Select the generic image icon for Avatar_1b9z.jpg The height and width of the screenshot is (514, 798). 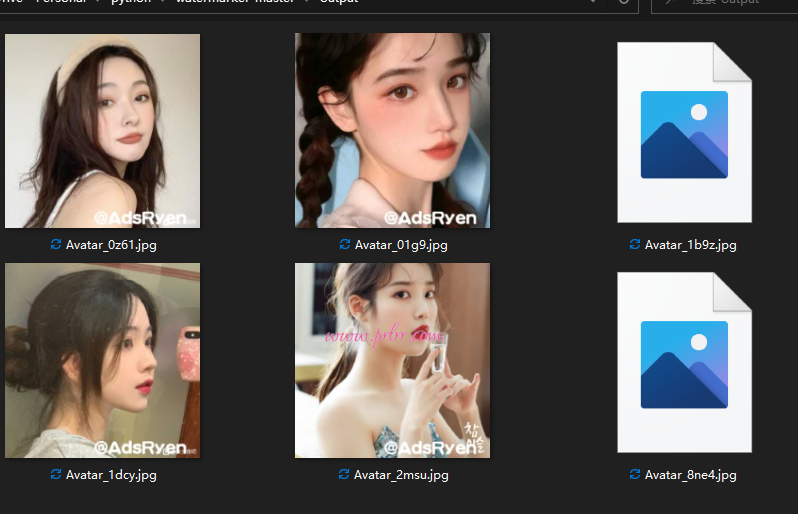pyautogui.click(x=684, y=132)
